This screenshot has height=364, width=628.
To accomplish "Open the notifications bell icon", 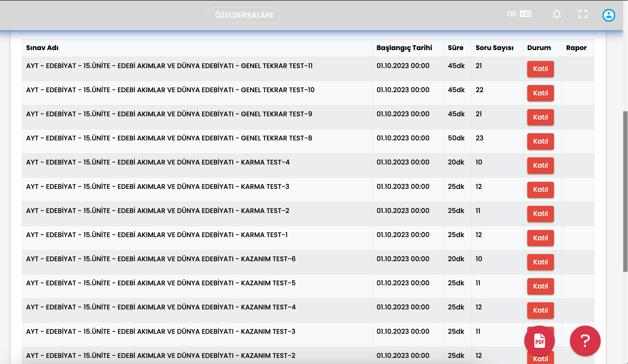I will point(557,14).
